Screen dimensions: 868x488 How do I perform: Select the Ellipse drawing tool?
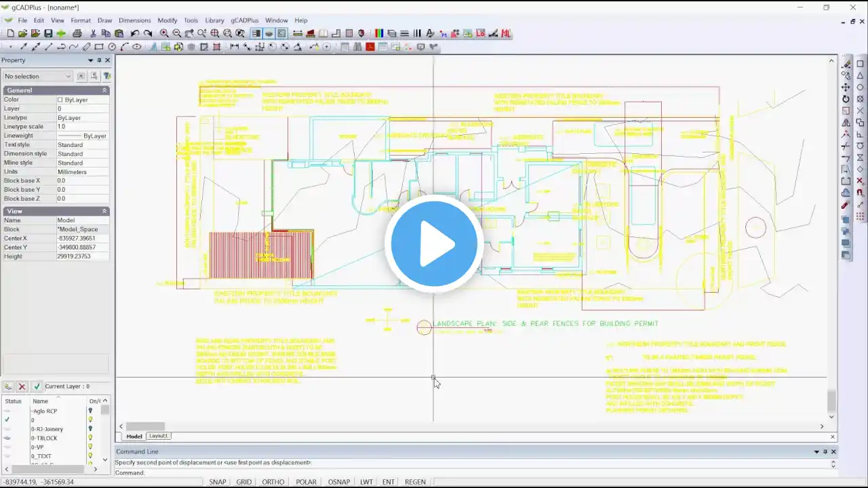point(137,47)
